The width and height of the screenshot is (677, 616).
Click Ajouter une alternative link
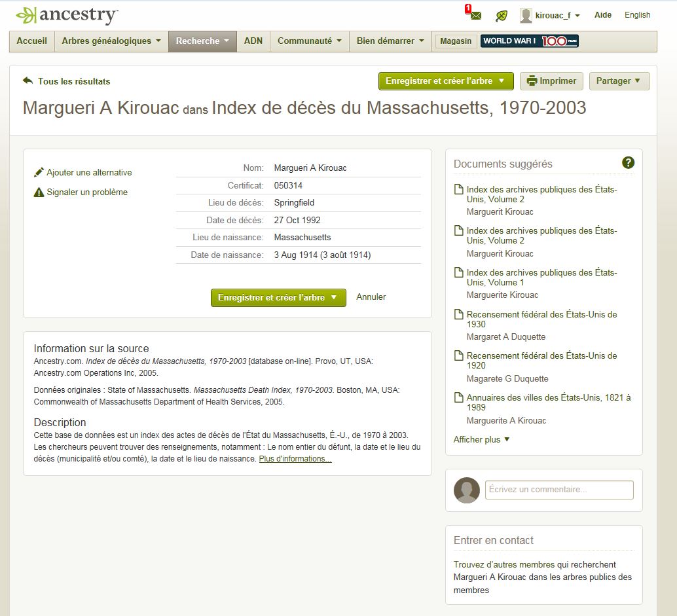point(90,172)
